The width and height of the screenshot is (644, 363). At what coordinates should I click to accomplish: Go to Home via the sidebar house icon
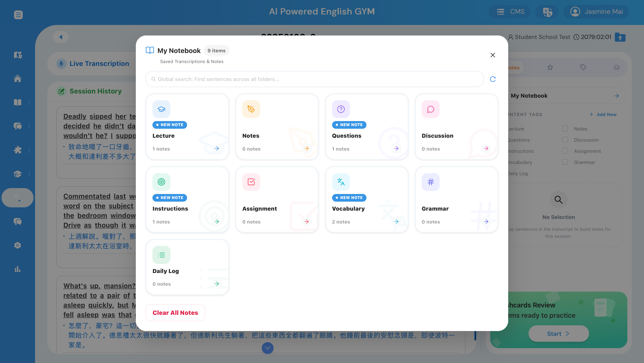point(18,78)
